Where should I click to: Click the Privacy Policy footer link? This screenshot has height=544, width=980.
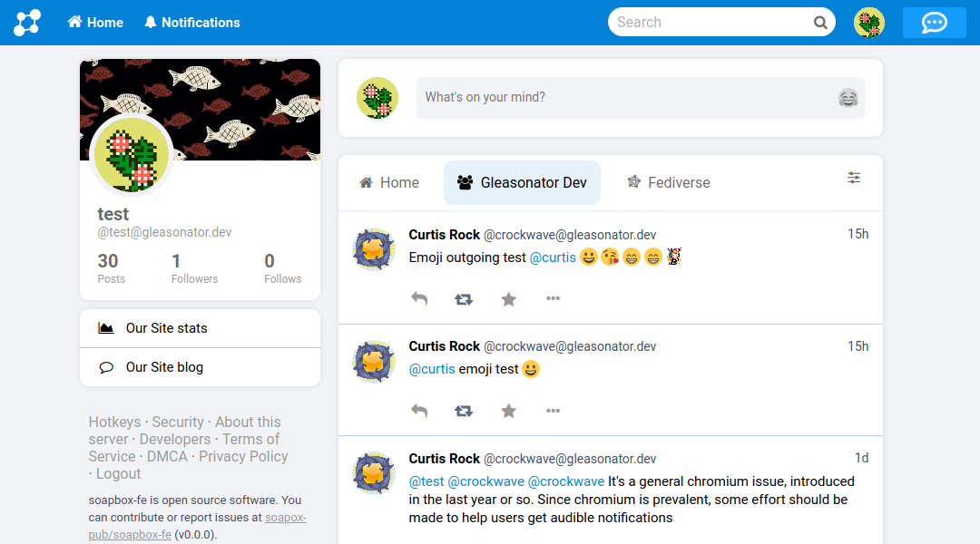(243, 456)
